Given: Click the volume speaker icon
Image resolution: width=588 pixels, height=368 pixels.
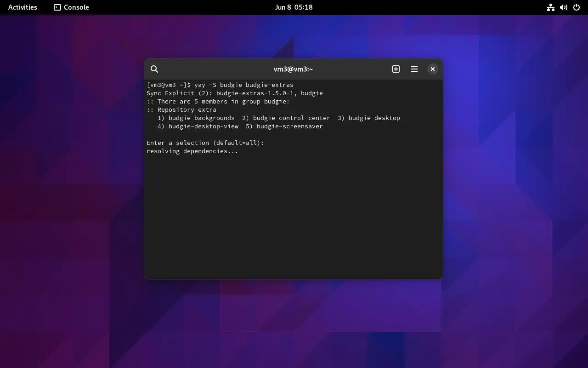Looking at the screenshot, I should [x=564, y=7].
